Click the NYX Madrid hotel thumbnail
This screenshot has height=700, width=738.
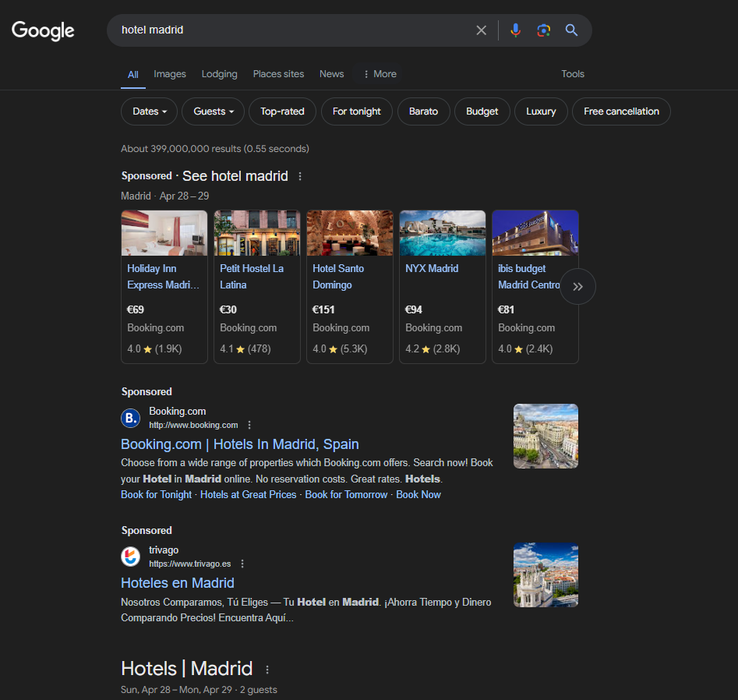[x=442, y=232]
